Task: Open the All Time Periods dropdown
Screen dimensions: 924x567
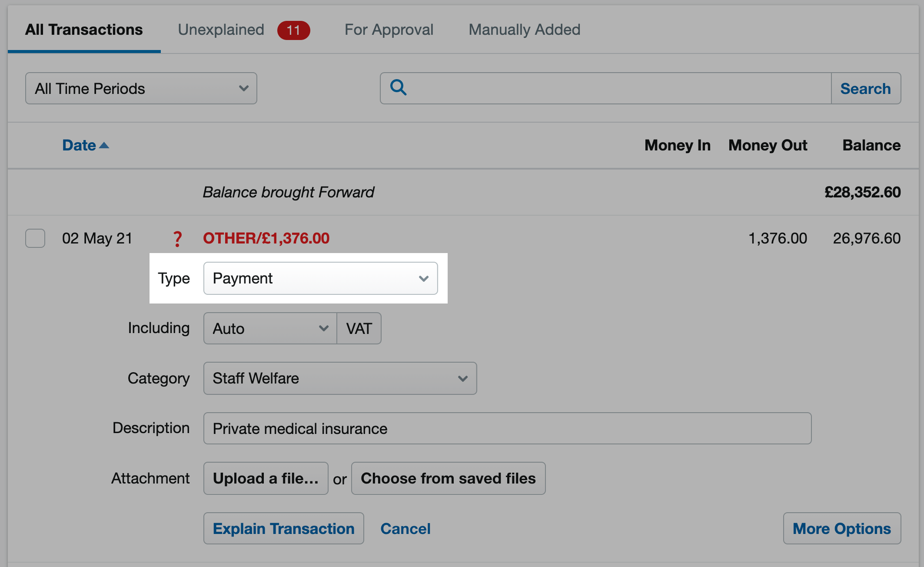Action: tap(141, 88)
